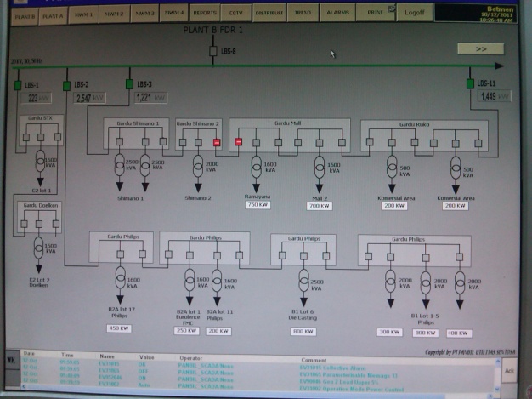Click the 223 kW reading under LBS-1
Screen dimensions: 532x399
click(x=37, y=99)
